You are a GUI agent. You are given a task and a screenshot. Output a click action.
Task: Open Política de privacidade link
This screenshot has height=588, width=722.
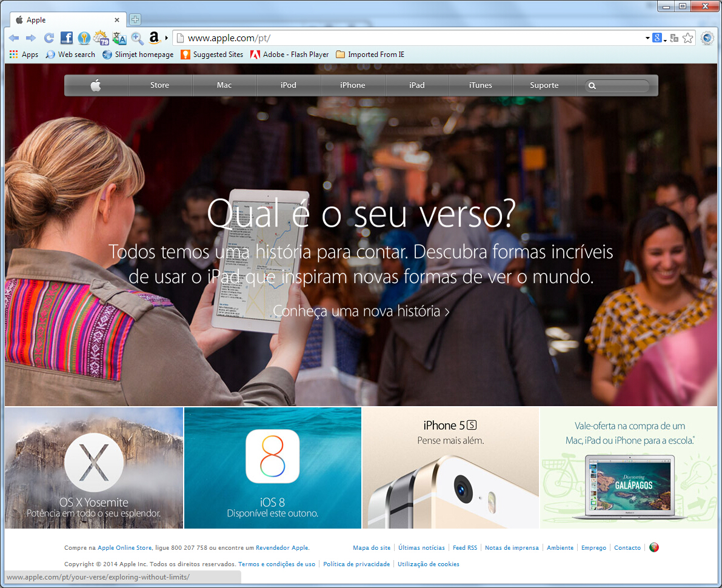356,564
